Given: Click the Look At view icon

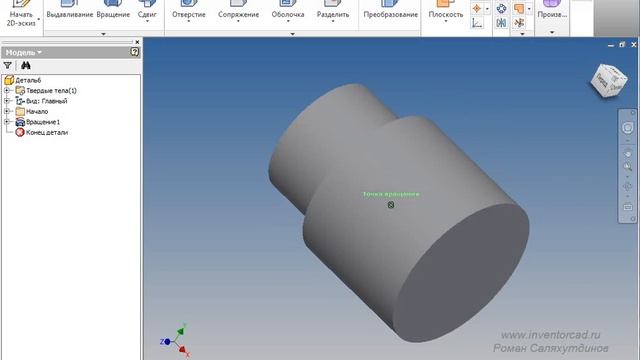Looking at the screenshot, I should click(x=628, y=207).
